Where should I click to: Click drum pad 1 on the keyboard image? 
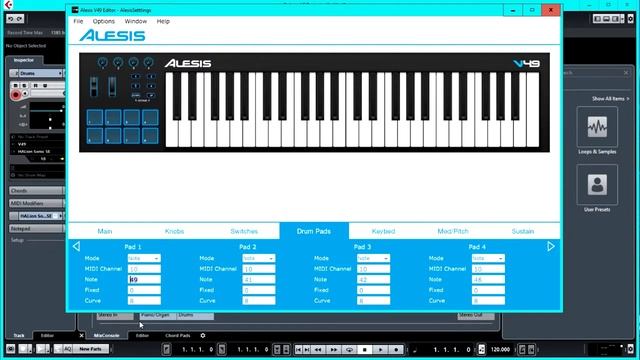coord(95,118)
